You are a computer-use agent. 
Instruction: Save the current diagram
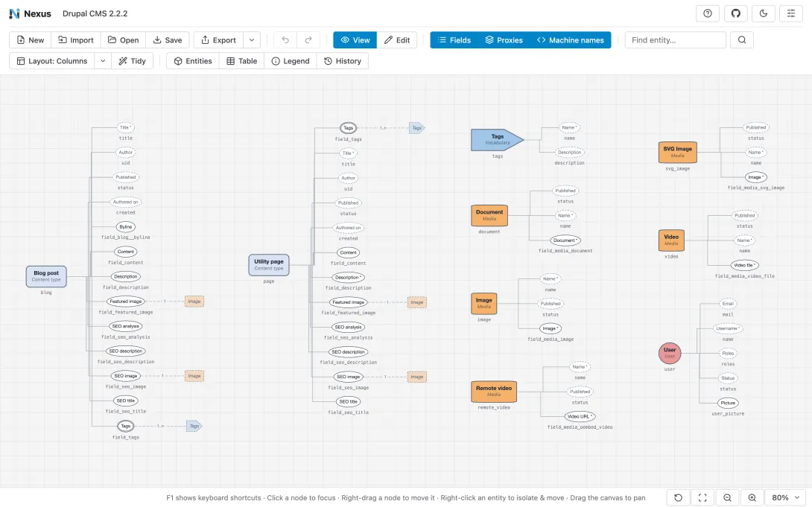[168, 40]
